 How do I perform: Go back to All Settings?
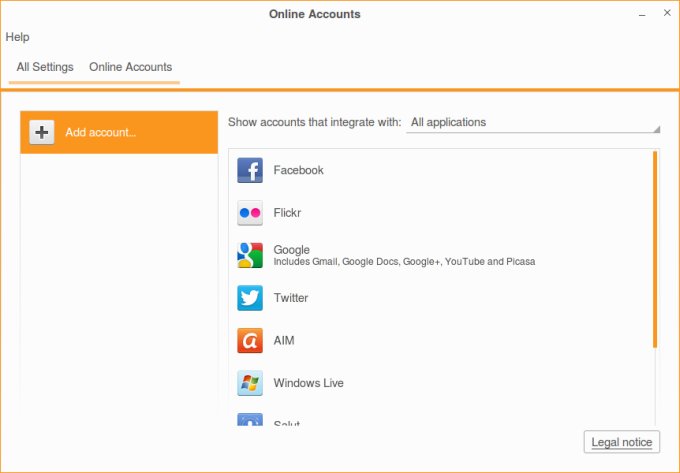click(x=45, y=67)
